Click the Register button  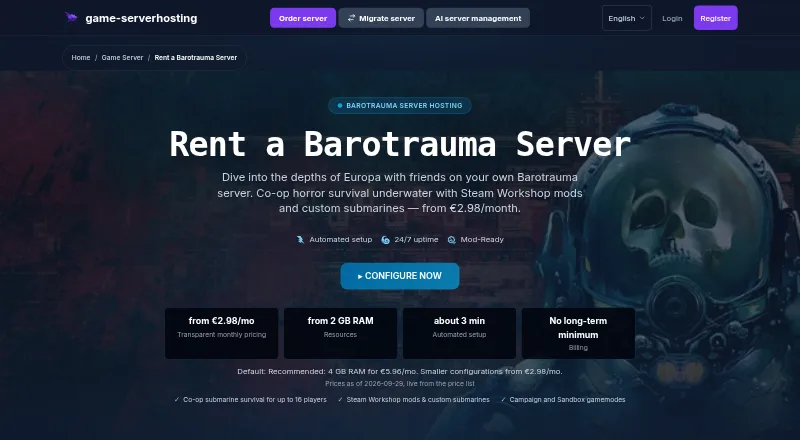pyautogui.click(x=715, y=18)
